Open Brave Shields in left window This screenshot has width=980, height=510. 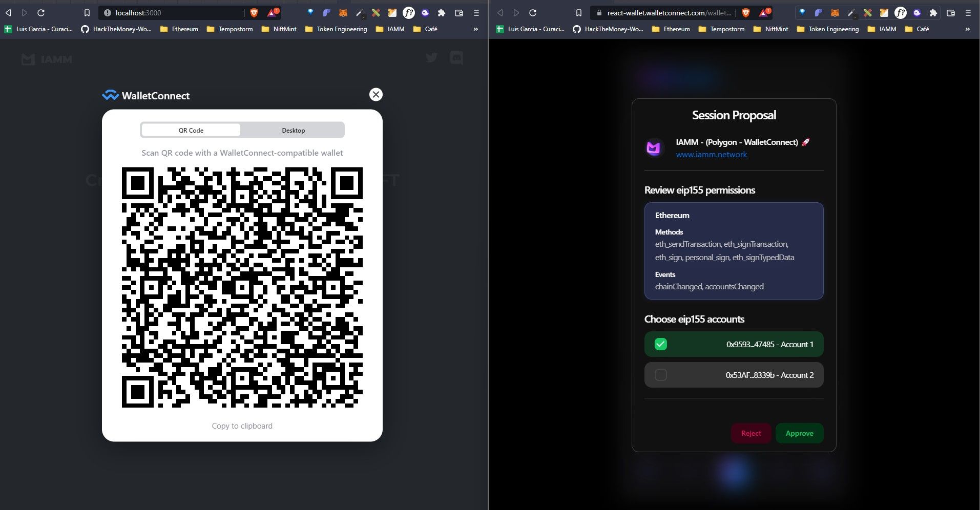tap(254, 13)
